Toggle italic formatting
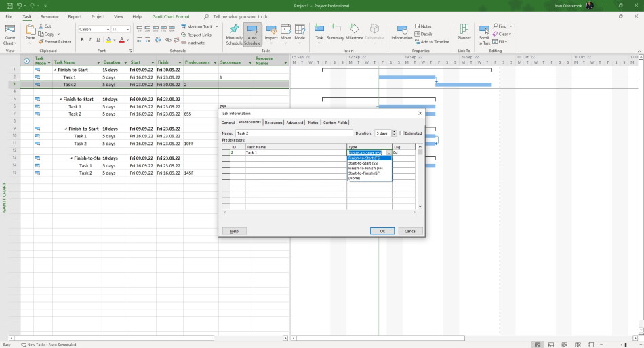The image size is (644, 348). pos(90,40)
